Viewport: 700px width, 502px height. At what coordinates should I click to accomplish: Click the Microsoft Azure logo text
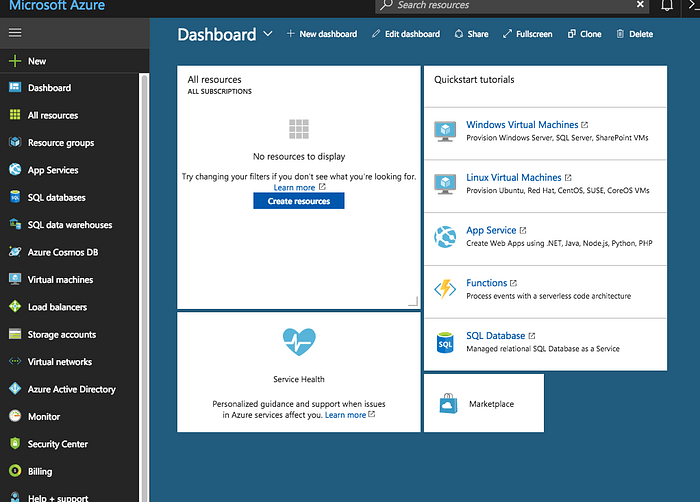click(x=57, y=5)
